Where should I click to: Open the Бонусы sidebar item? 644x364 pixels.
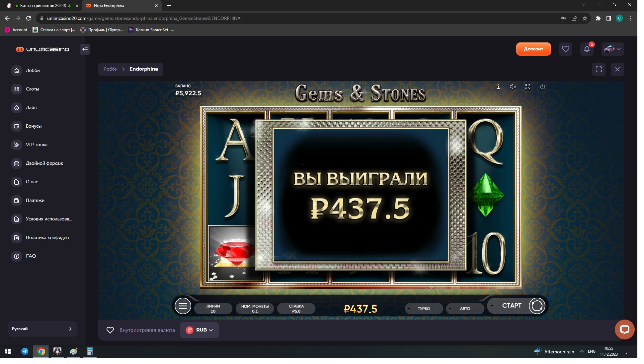34,126
